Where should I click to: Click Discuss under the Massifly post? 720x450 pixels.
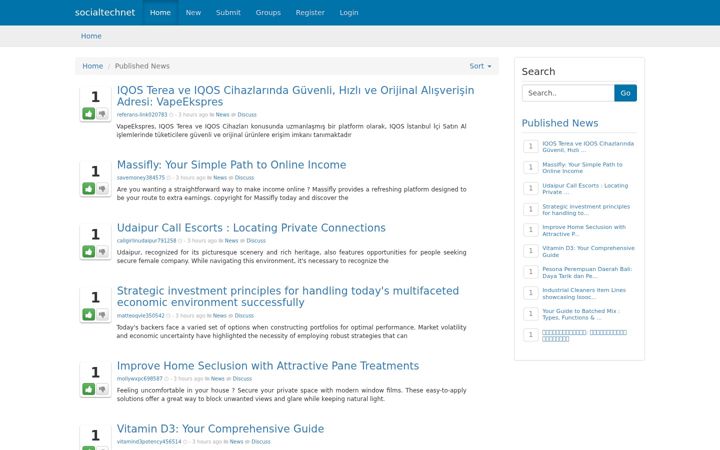coord(244,178)
